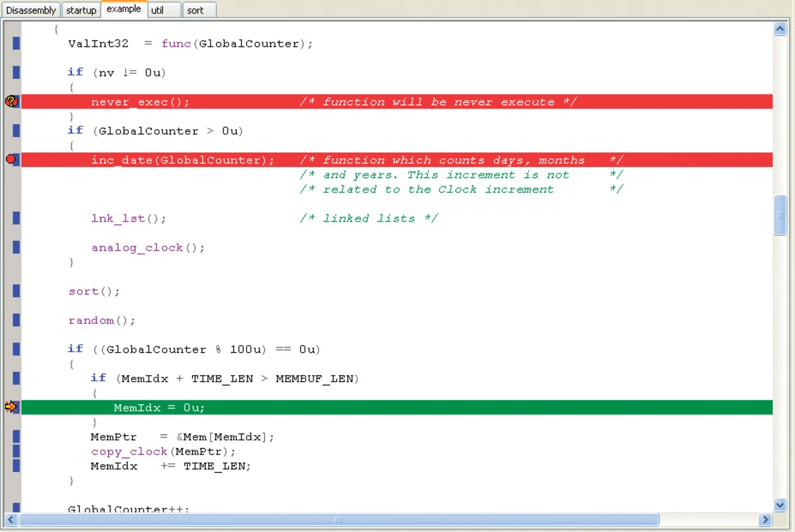Select the util tab
The image size is (795, 532).
[x=158, y=11]
